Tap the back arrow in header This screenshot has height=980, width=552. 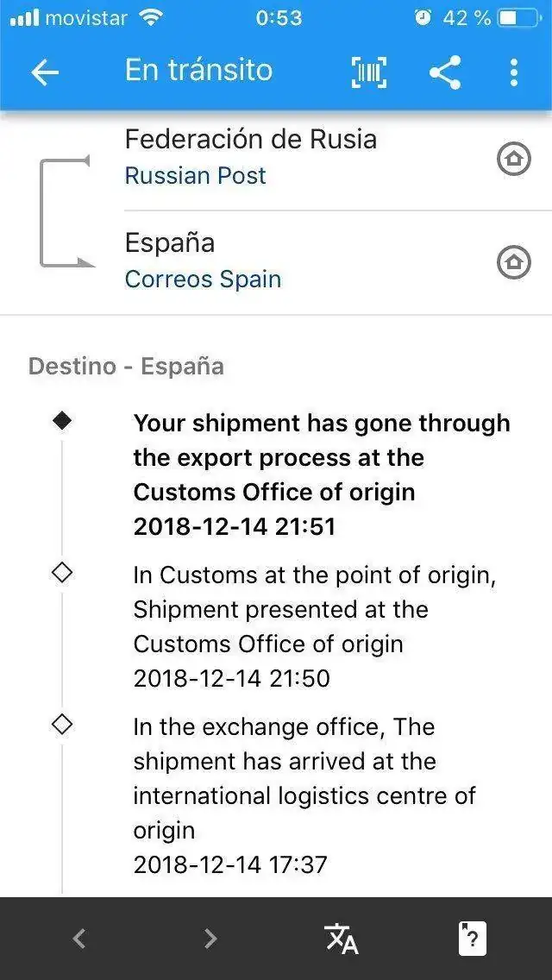click(45, 72)
